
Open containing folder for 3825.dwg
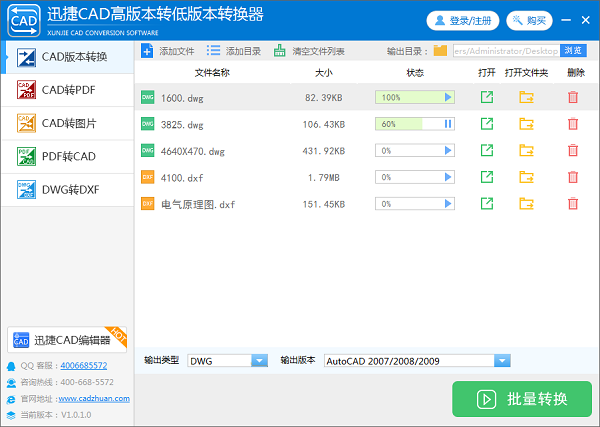[527, 124]
